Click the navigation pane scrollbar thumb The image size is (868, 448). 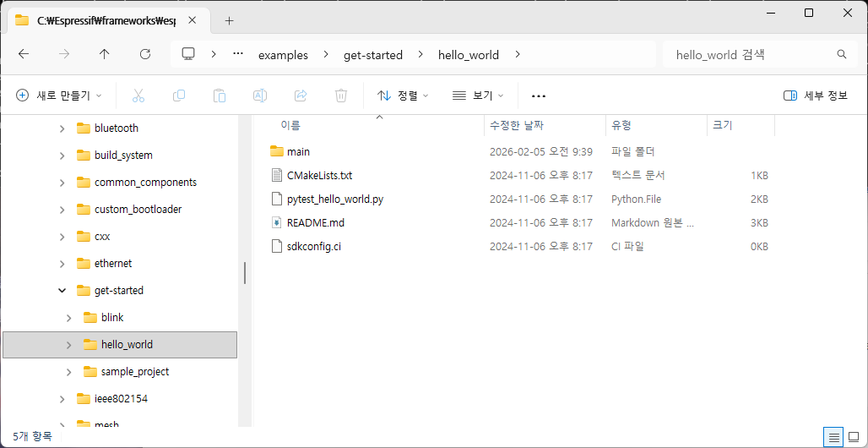tap(244, 273)
